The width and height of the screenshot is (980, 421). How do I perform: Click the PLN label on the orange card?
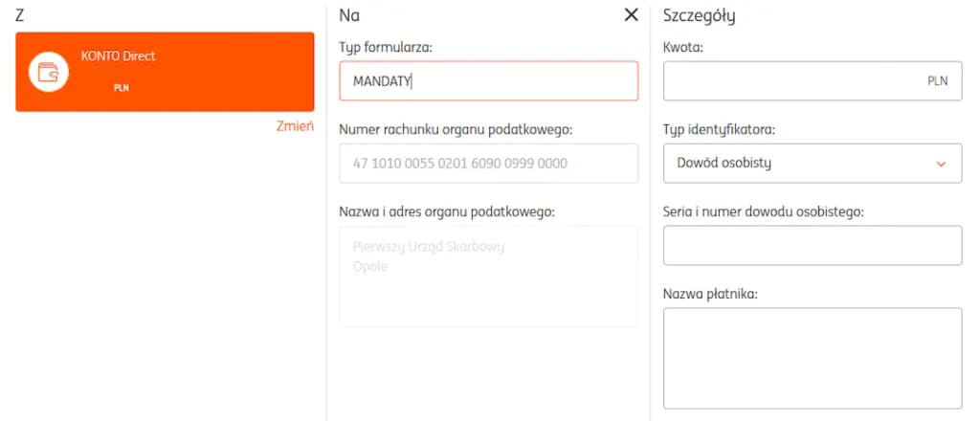click(122, 88)
